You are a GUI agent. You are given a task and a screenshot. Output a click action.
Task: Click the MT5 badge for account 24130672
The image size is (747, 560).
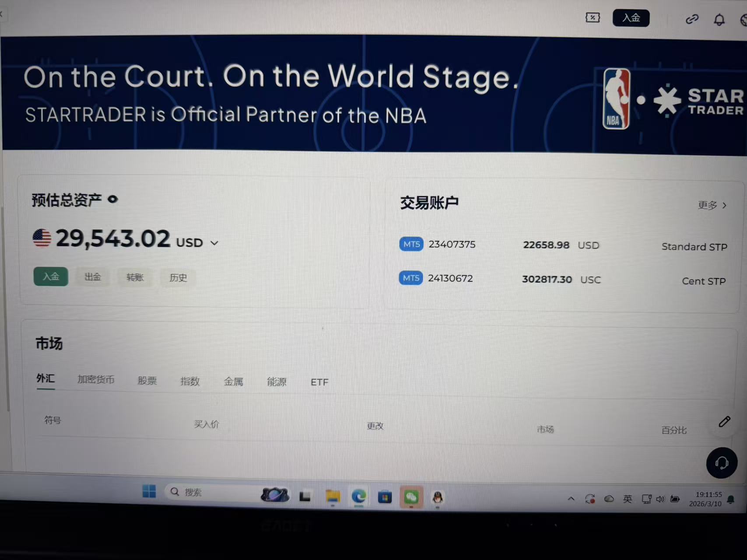(x=411, y=278)
